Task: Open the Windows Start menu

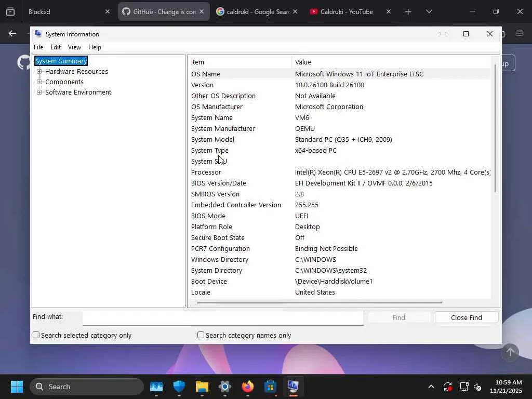Action: pyautogui.click(x=17, y=387)
